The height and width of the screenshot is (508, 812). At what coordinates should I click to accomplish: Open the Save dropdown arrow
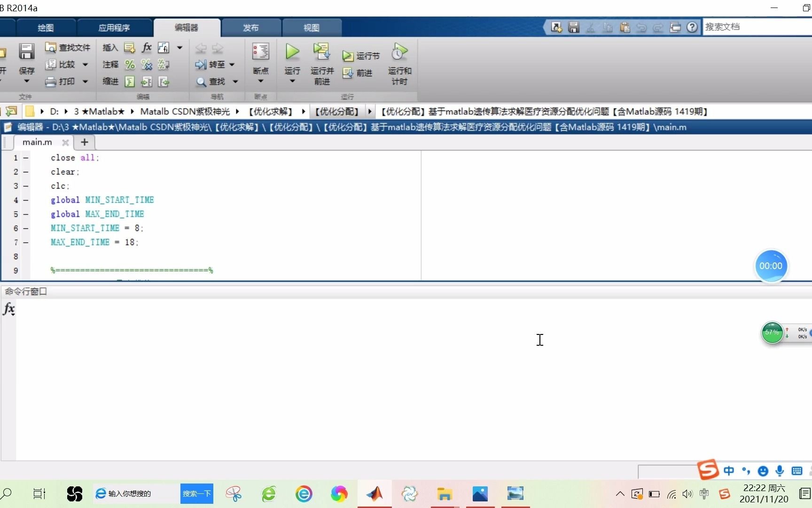26,81
